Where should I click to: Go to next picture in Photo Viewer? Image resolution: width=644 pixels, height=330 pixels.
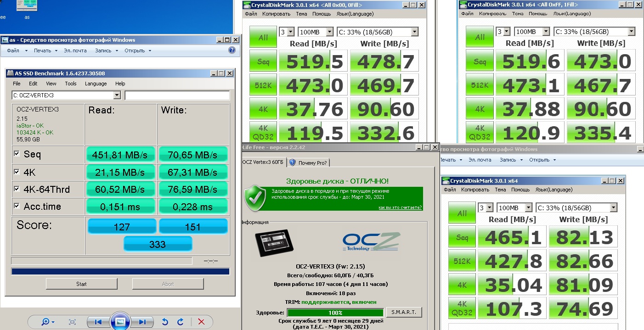point(142,322)
